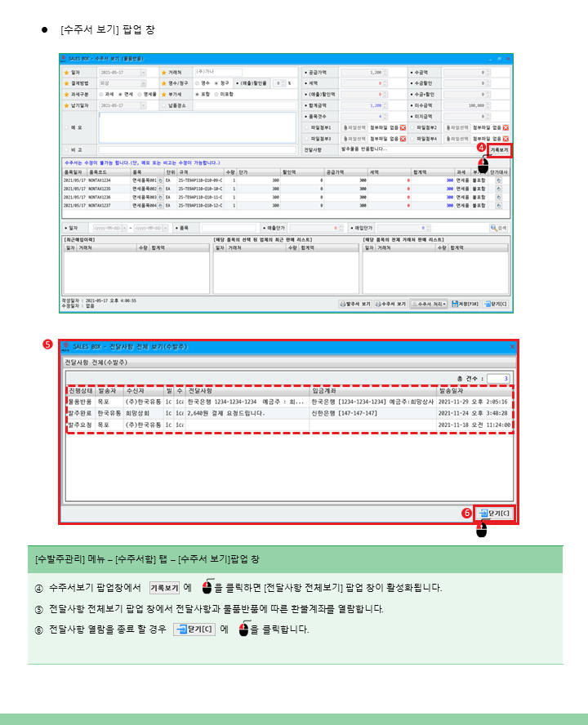Open the start date dropdown in search row

tap(124, 228)
